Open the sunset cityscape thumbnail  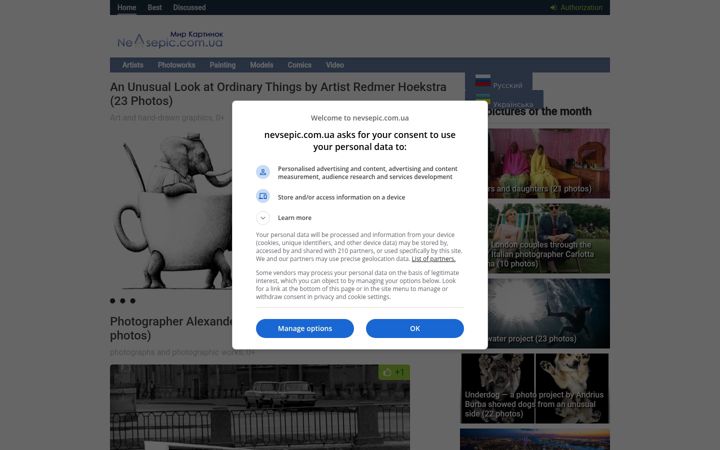[x=535, y=439]
